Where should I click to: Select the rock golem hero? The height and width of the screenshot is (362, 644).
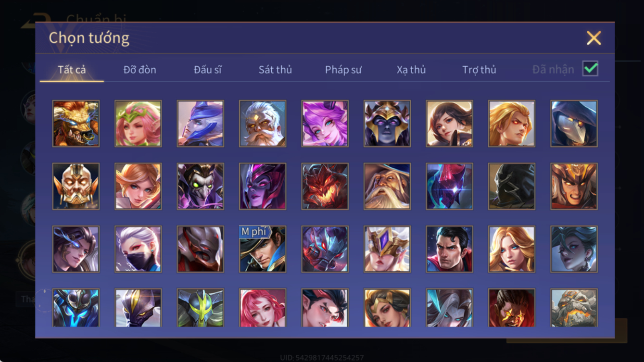(574, 308)
